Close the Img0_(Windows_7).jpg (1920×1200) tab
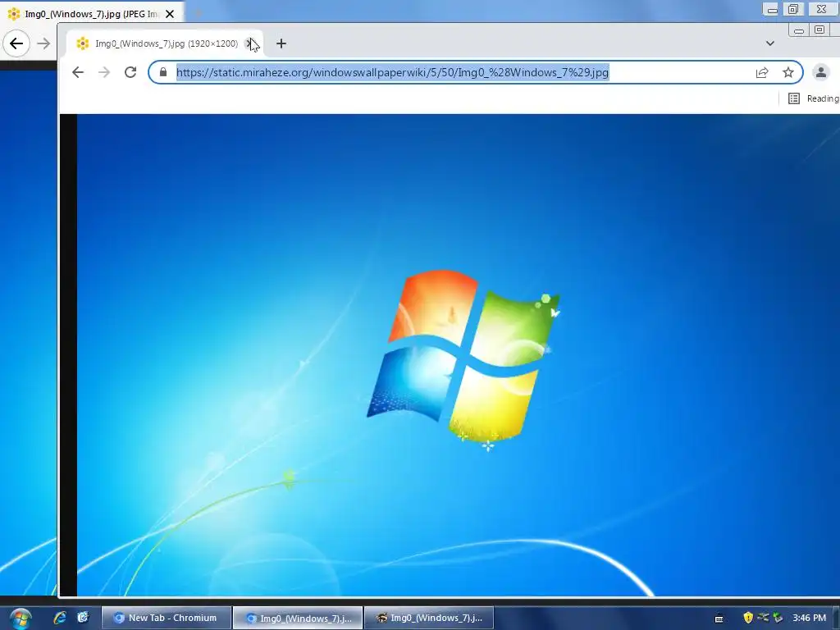This screenshot has width=840, height=630. pos(249,43)
